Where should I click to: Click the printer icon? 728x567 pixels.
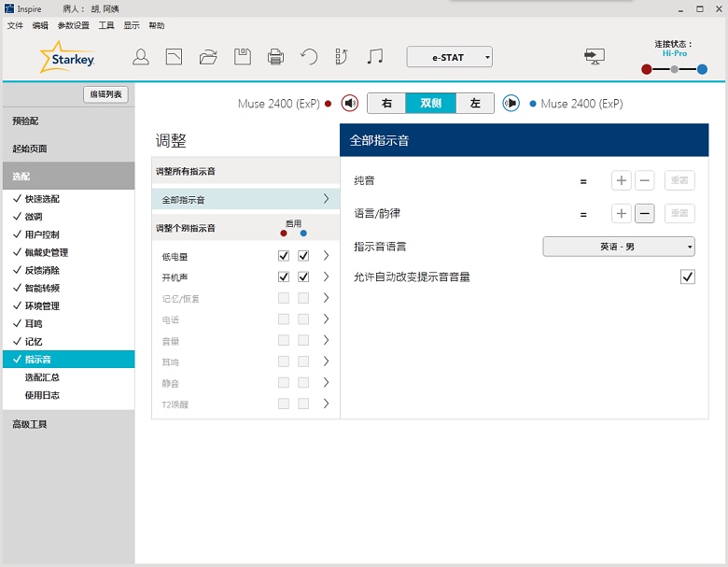275,57
